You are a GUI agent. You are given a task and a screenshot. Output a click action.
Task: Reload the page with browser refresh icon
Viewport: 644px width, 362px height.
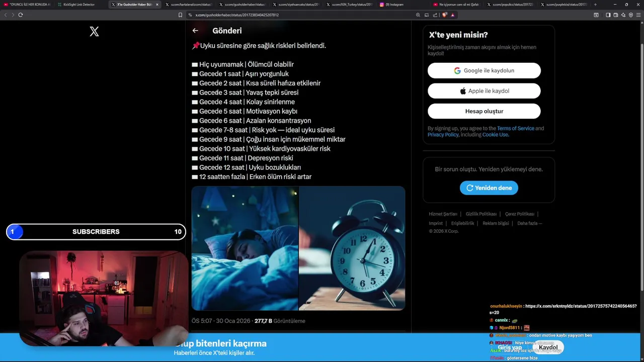(21, 15)
